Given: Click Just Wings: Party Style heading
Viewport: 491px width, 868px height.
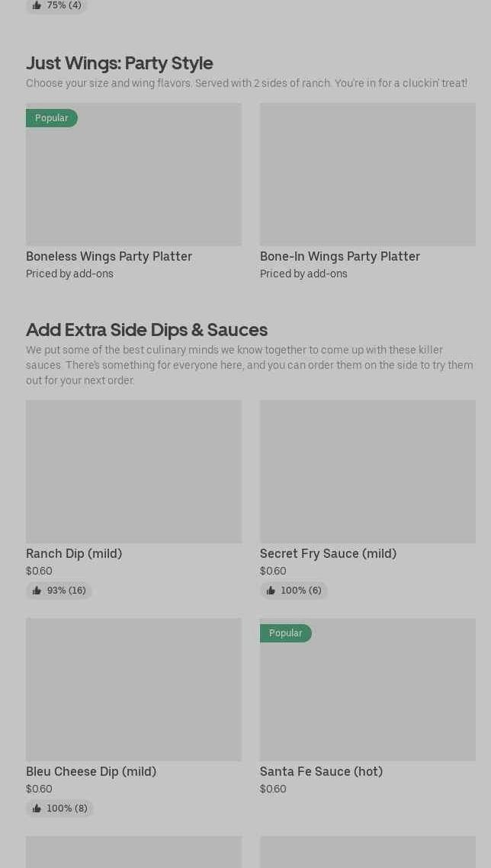Looking at the screenshot, I should coord(120,62).
